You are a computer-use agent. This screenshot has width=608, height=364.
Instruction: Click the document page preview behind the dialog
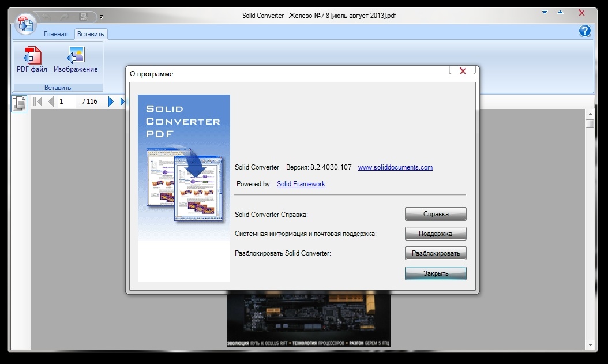[309, 320]
